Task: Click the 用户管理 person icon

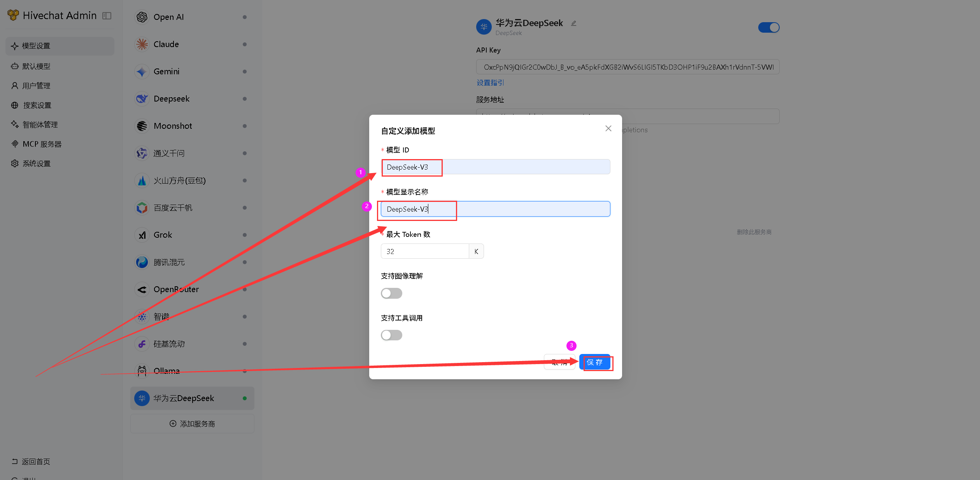Action: point(15,86)
